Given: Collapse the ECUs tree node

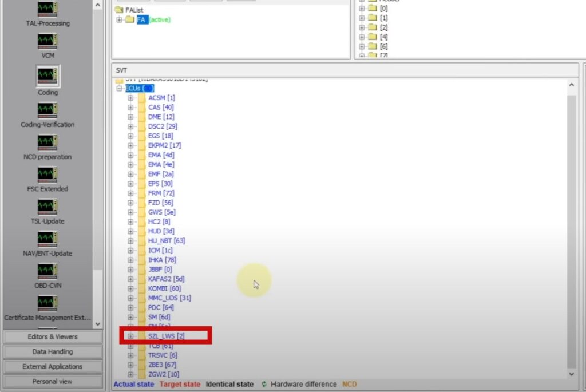Looking at the screenshot, I should [120, 88].
